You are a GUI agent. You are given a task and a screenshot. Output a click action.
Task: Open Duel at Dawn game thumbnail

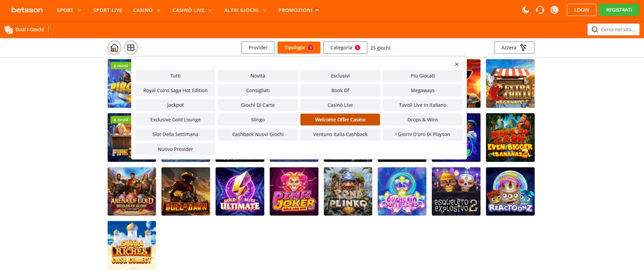[186, 191]
